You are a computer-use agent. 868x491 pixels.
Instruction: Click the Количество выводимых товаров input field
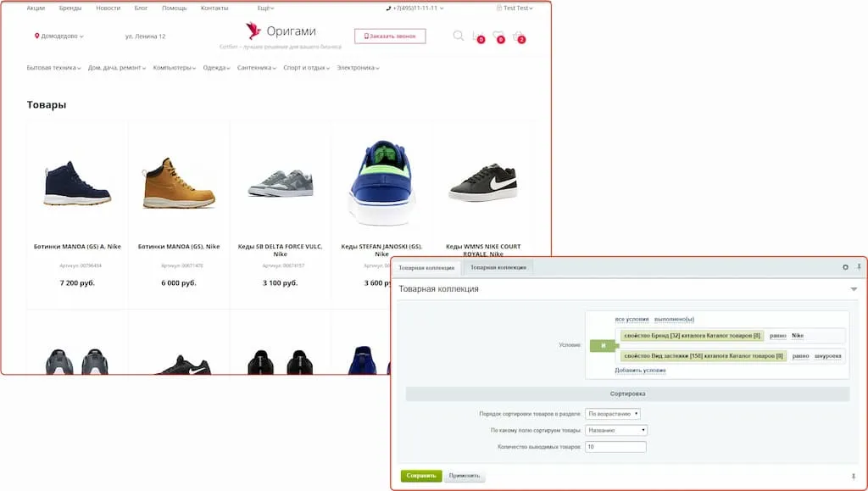point(615,447)
